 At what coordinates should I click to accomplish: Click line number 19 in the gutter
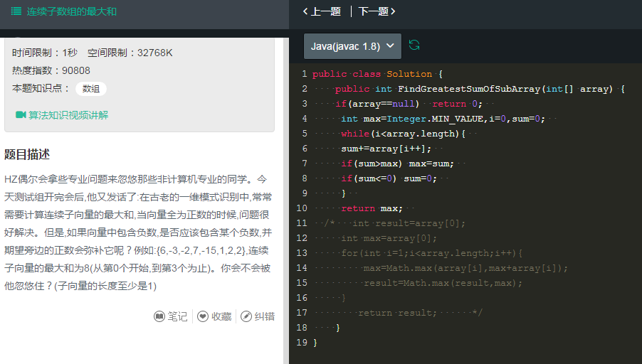[x=302, y=343]
